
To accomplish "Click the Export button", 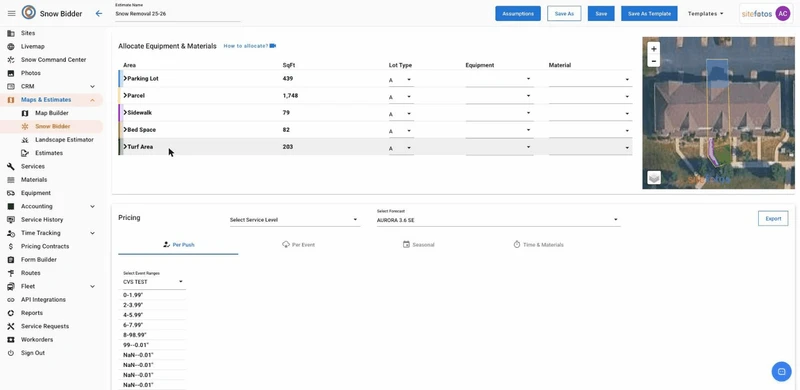I will pos(773,218).
